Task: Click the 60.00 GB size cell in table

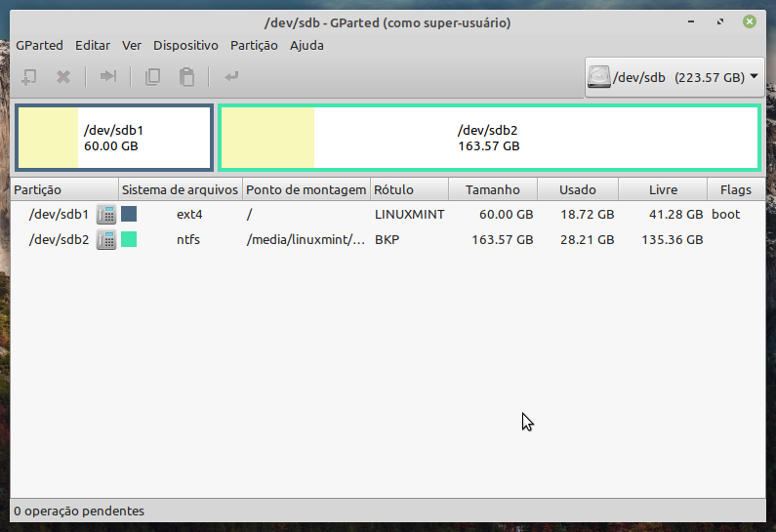Action: coord(507,215)
